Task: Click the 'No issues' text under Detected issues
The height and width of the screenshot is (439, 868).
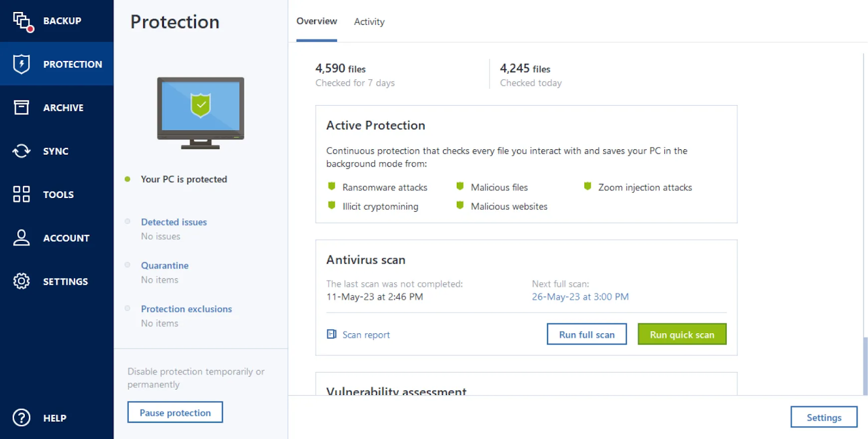Action: [161, 236]
